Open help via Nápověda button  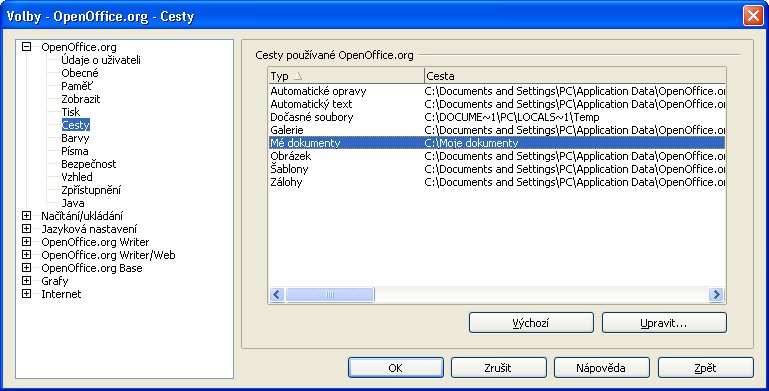coord(602,367)
